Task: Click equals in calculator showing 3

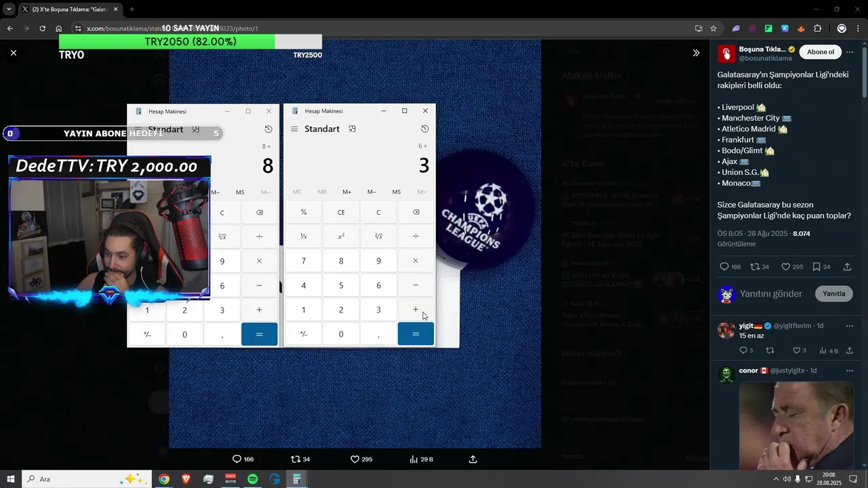Action: coord(416,334)
